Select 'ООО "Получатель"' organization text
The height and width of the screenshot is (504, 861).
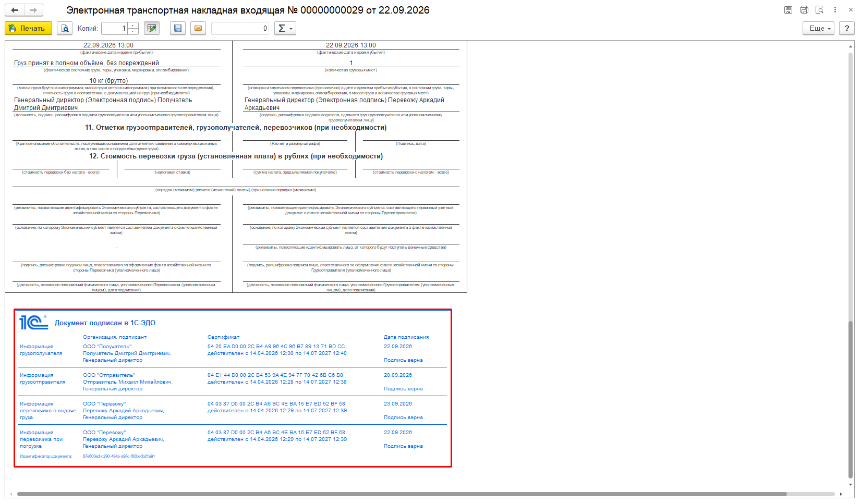tap(107, 347)
